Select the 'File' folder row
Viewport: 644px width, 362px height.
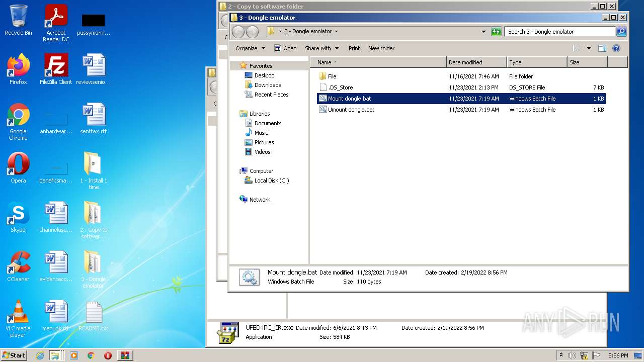coord(461,76)
